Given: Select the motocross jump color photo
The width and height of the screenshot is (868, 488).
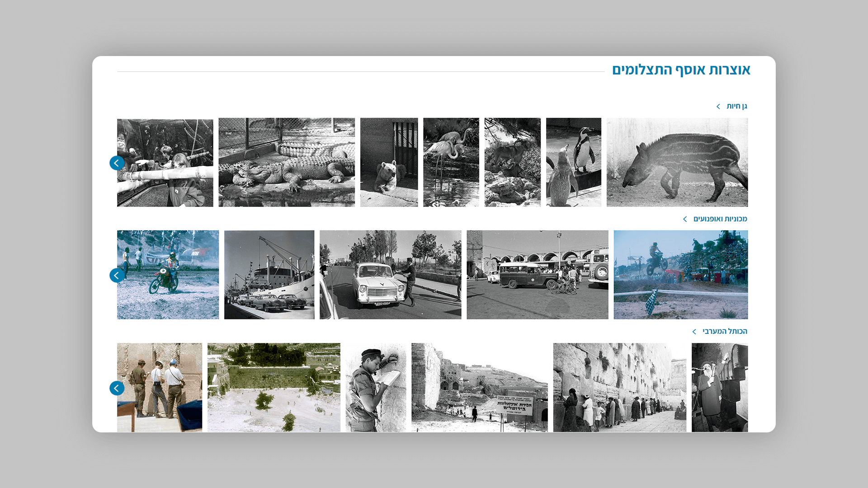Looking at the screenshot, I should click(680, 275).
